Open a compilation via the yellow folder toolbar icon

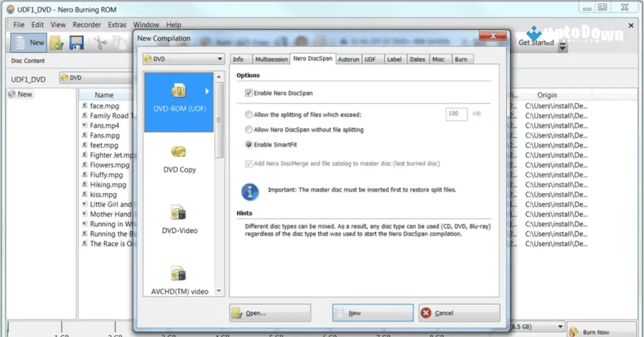(x=56, y=42)
